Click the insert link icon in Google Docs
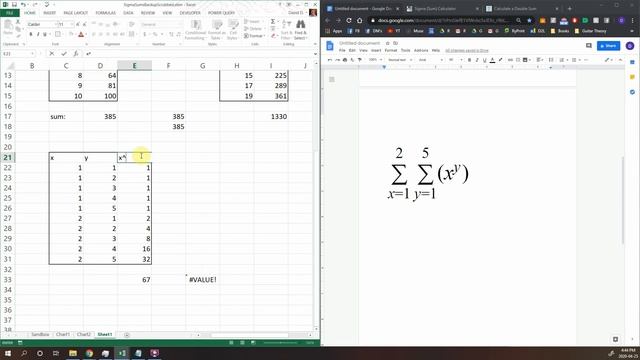 click(x=510, y=60)
